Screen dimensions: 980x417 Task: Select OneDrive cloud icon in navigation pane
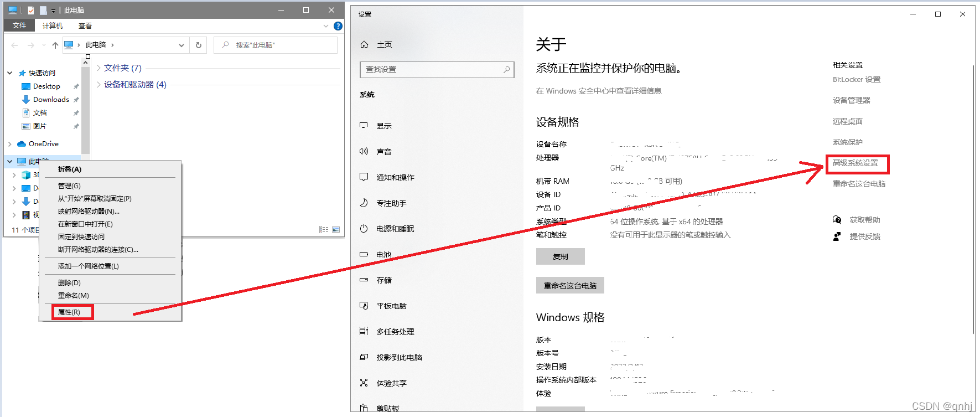pos(22,144)
